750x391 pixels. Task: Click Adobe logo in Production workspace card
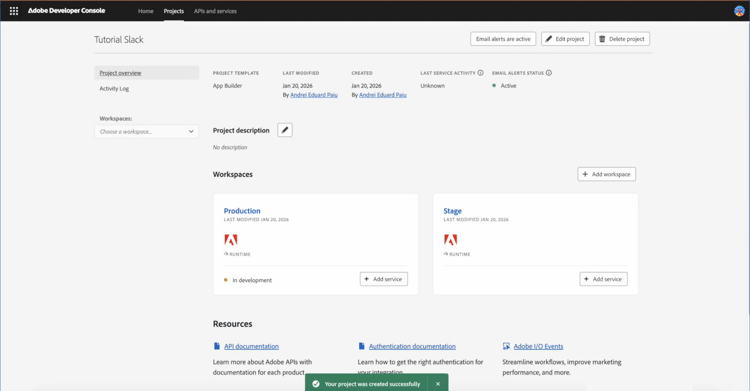coord(231,239)
